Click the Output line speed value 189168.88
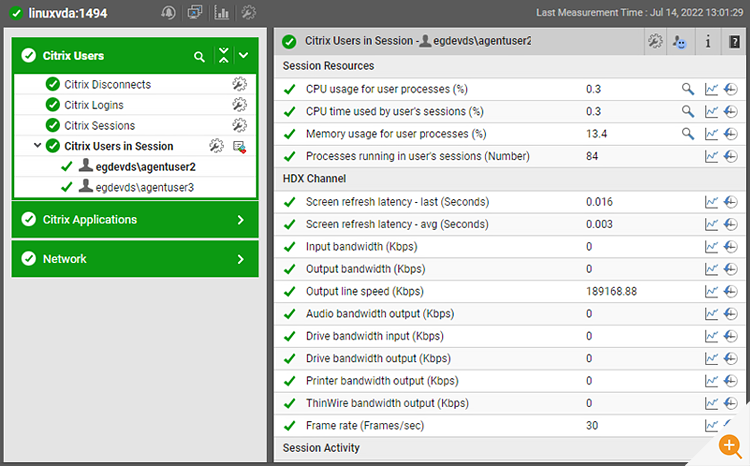The width and height of the screenshot is (750, 466). tap(611, 291)
